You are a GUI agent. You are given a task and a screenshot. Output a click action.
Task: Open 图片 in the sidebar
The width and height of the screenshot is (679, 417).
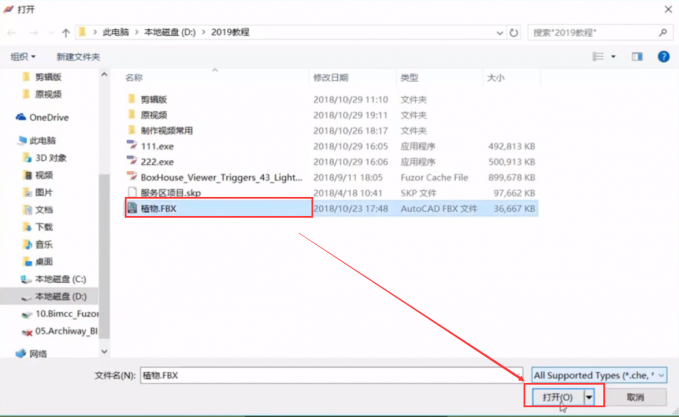38,192
